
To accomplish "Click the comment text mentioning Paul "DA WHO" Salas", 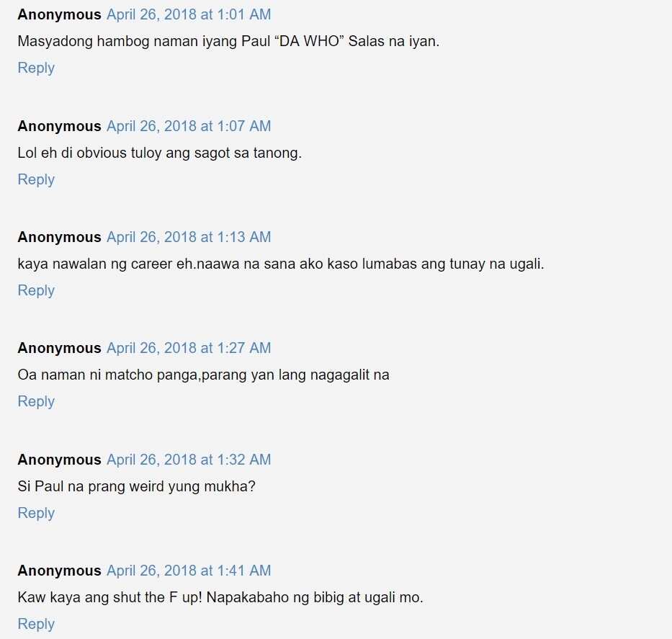I will [x=228, y=42].
